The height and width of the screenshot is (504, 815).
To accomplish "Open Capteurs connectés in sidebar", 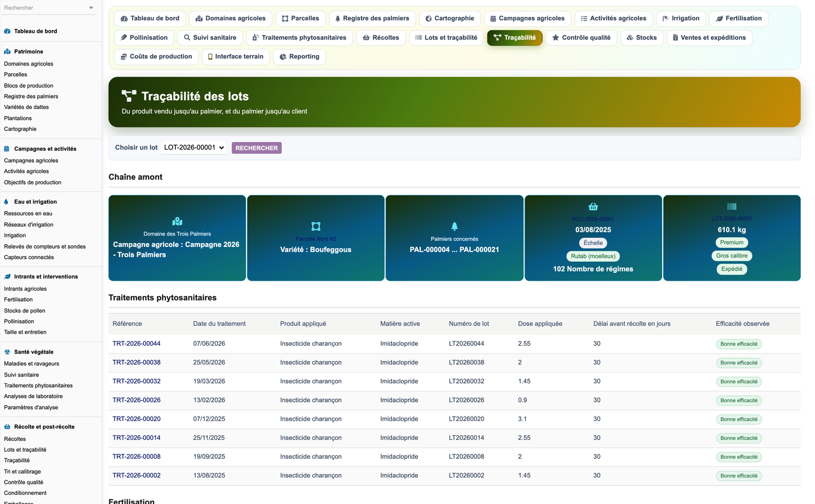I will [29, 258].
